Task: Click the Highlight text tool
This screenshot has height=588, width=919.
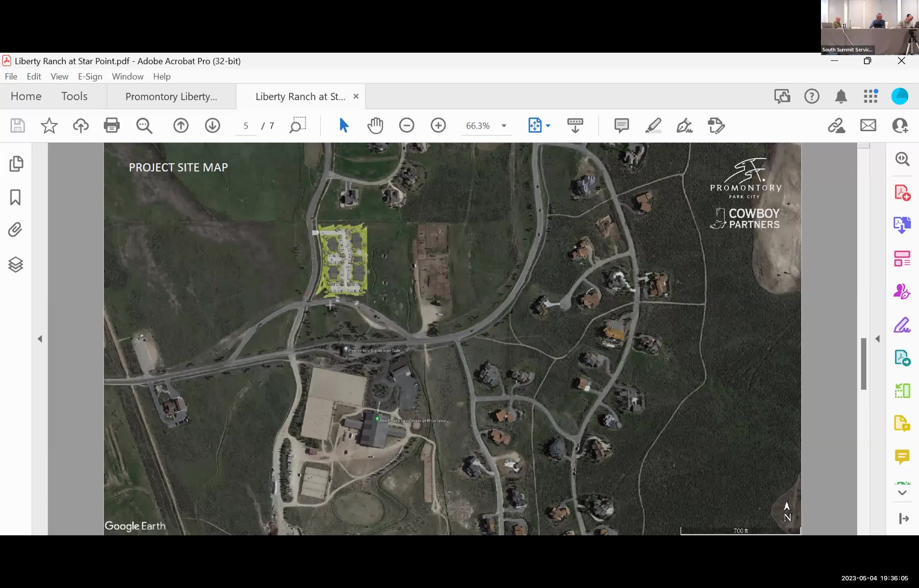Action: [x=653, y=126]
